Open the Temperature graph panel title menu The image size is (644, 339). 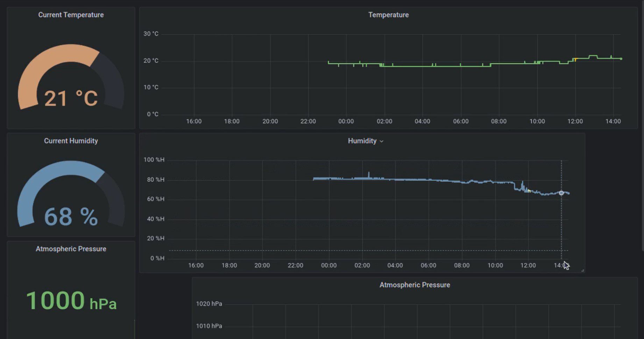point(388,15)
